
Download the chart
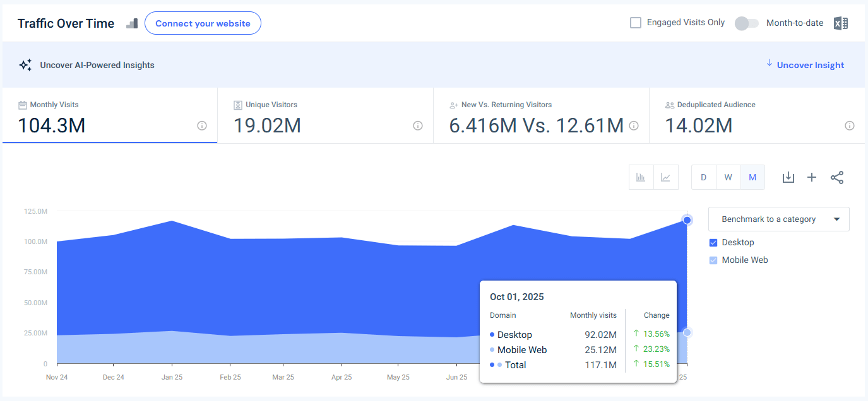tap(788, 177)
